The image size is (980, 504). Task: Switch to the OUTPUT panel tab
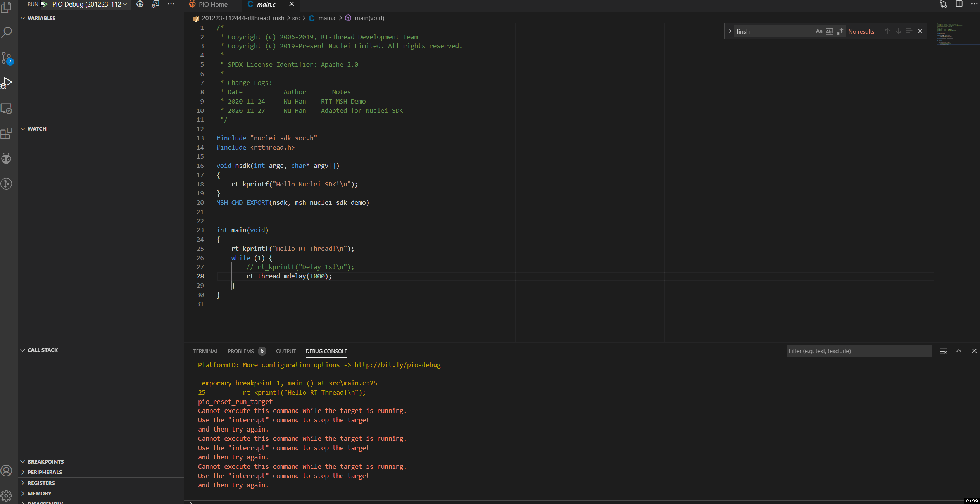(x=286, y=351)
